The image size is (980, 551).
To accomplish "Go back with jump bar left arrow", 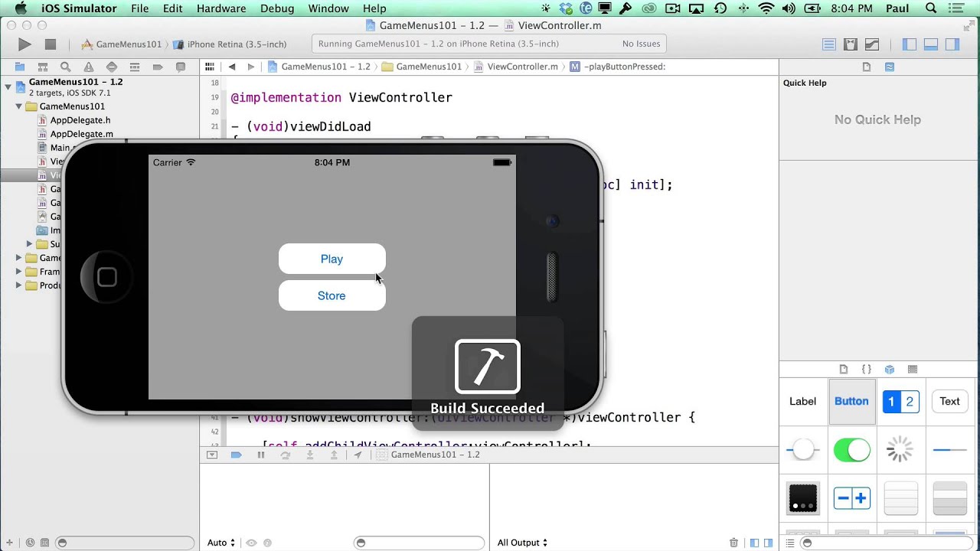I will click(x=232, y=67).
